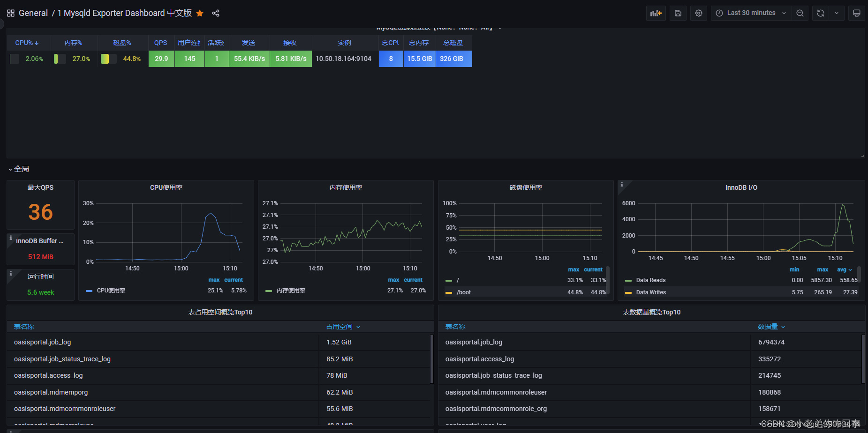
Task: Sort by CPU% column header
Action: [27, 43]
